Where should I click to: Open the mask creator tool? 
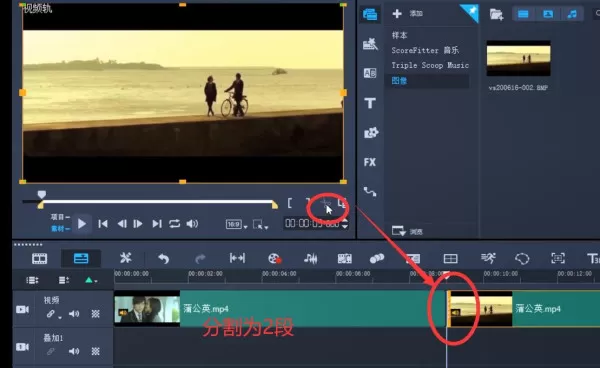tap(522, 259)
